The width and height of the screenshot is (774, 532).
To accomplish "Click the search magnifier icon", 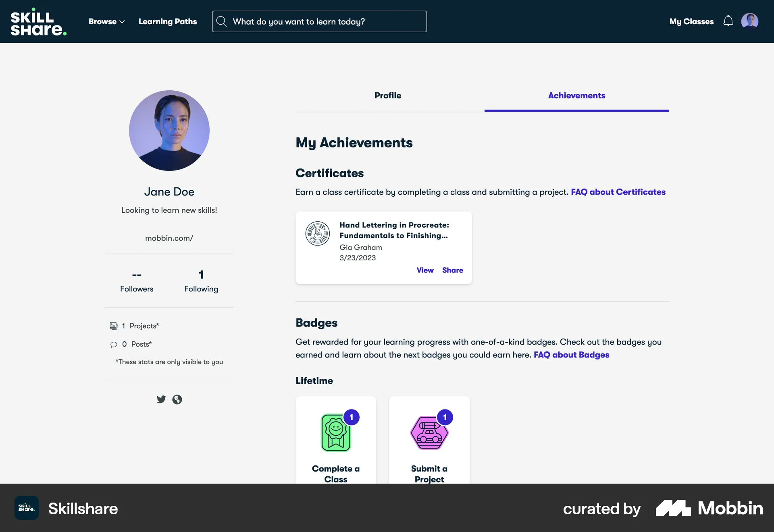I will pyautogui.click(x=222, y=21).
